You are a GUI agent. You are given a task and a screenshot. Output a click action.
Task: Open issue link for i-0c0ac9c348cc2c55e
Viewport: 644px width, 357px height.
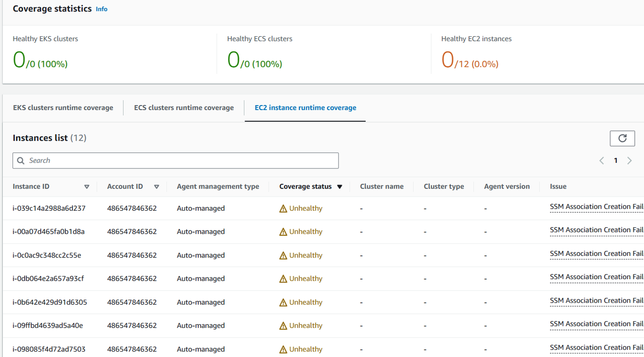pyautogui.click(x=597, y=253)
